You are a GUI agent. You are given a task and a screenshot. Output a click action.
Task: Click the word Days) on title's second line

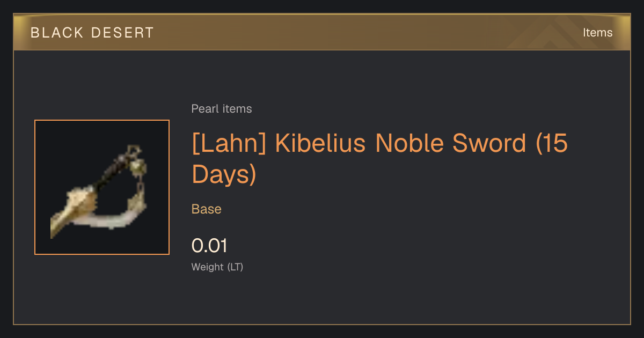point(224,174)
